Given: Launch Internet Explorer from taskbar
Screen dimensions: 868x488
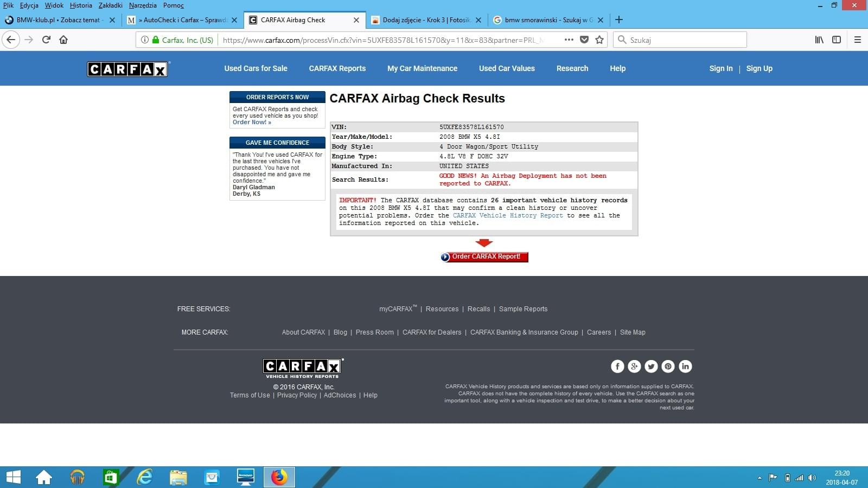Looking at the screenshot, I should pyautogui.click(x=144, y=477).
